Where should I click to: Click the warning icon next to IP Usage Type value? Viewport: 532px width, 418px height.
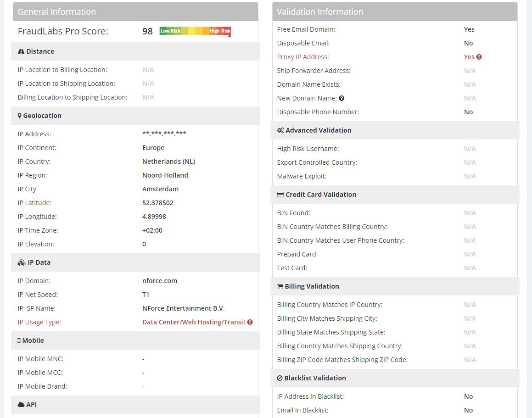coord(250,322)
